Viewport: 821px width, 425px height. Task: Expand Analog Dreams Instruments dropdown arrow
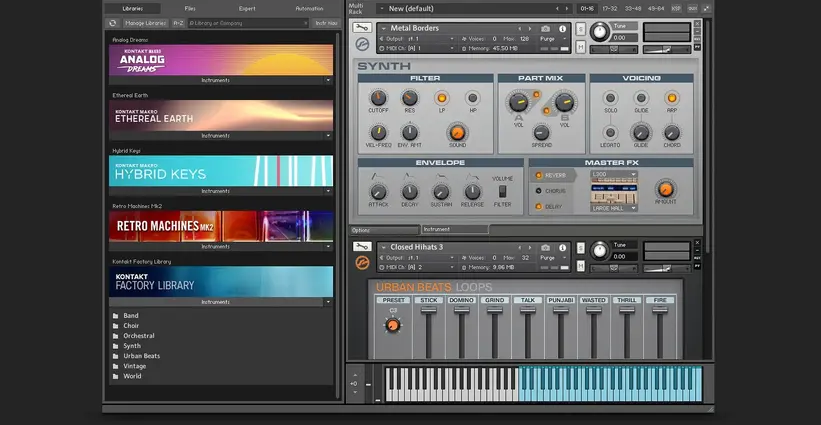tap(328, 81)
